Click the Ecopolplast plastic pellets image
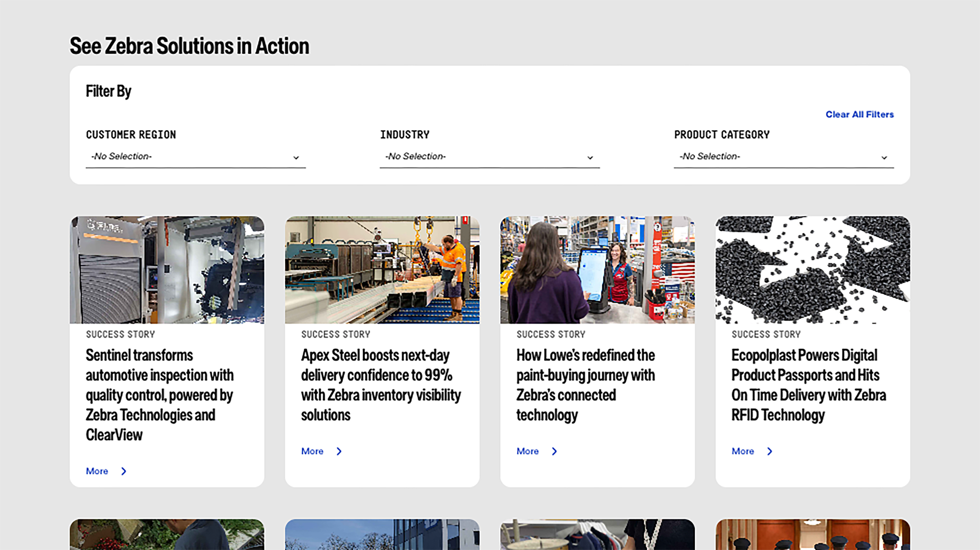Screen dimensions: 980x550 813,270
